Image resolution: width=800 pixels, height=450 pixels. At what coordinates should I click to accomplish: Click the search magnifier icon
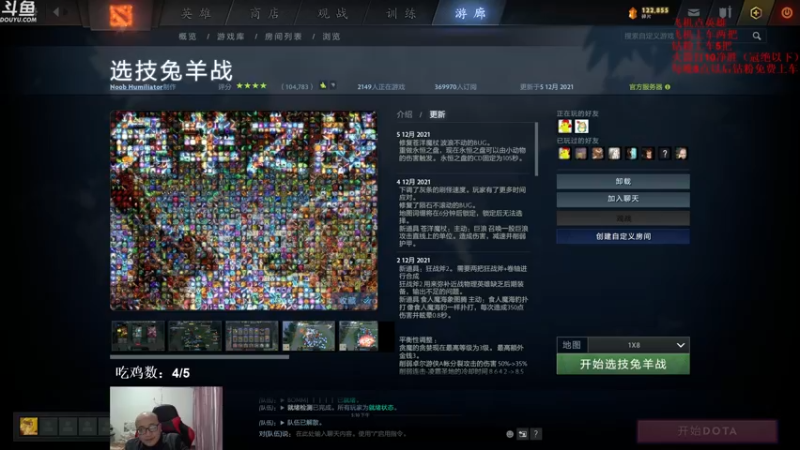point(757,36)
